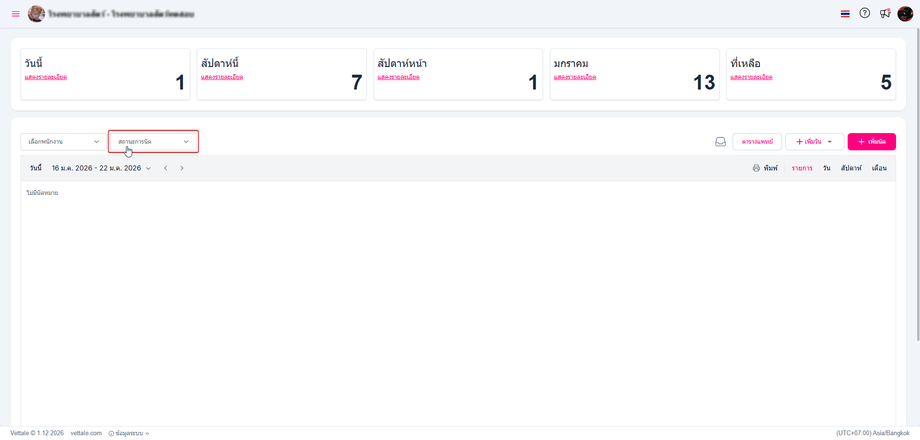Switch to the เดือน month view
Viewport: 920px width, 440px height.
(879, 168)
